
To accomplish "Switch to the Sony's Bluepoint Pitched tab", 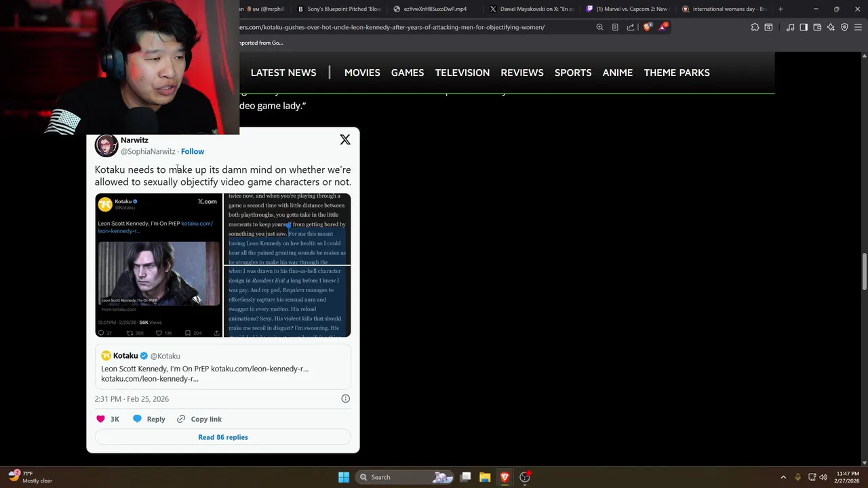I will click(x=340, y=9).
